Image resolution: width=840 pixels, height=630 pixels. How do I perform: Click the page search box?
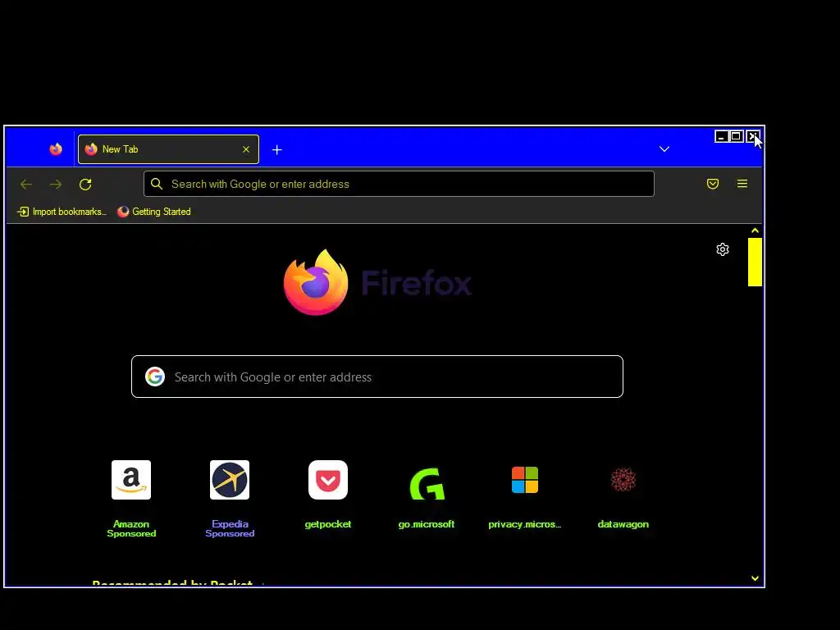click(x=377, y=377)
